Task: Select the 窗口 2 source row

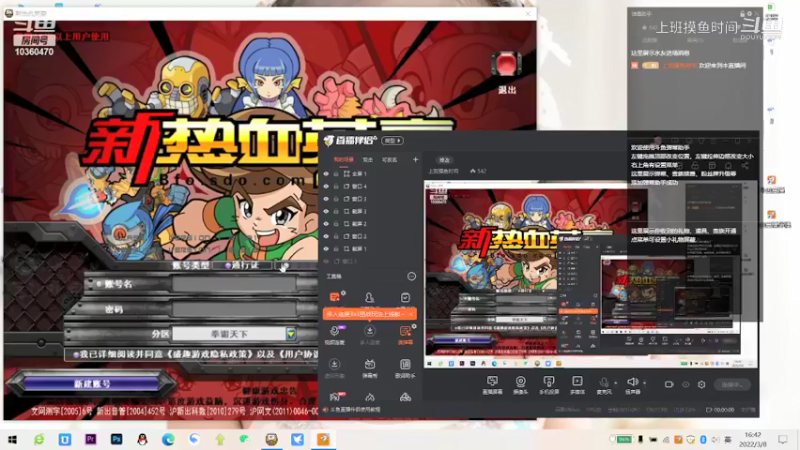Action: (x=371, y=236)
